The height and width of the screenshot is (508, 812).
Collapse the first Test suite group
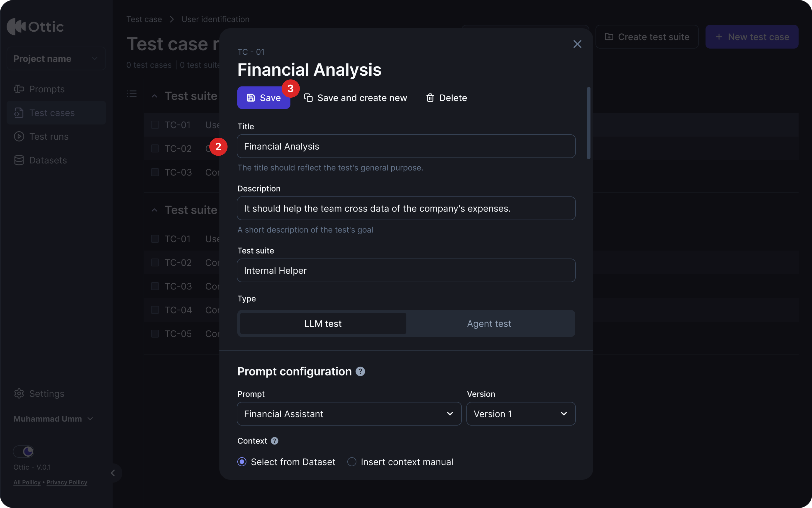[155, 96]
